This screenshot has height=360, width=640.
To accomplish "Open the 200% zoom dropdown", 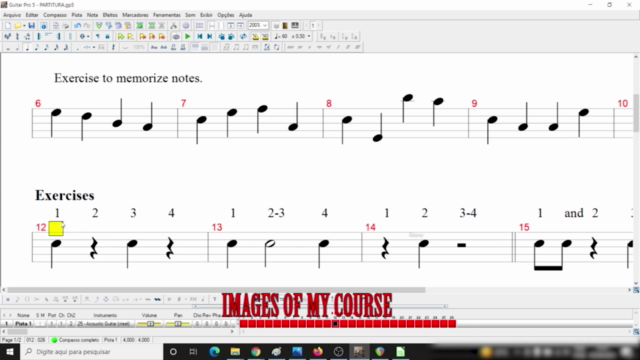I will (x=265, y=25).
